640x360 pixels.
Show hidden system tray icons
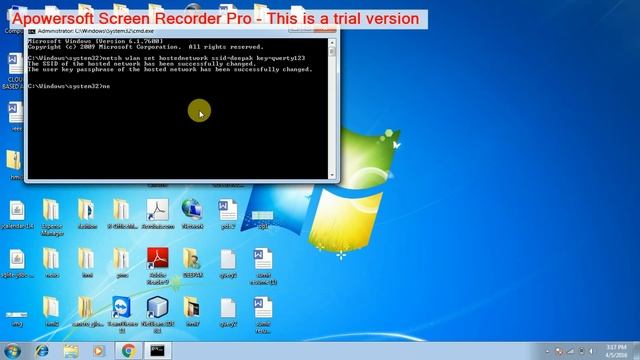click(547, 351)
